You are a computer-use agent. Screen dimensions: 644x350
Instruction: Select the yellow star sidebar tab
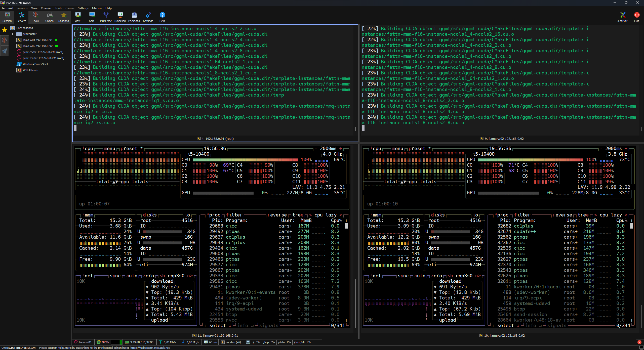pyautogui.click(x=5, y=30)
